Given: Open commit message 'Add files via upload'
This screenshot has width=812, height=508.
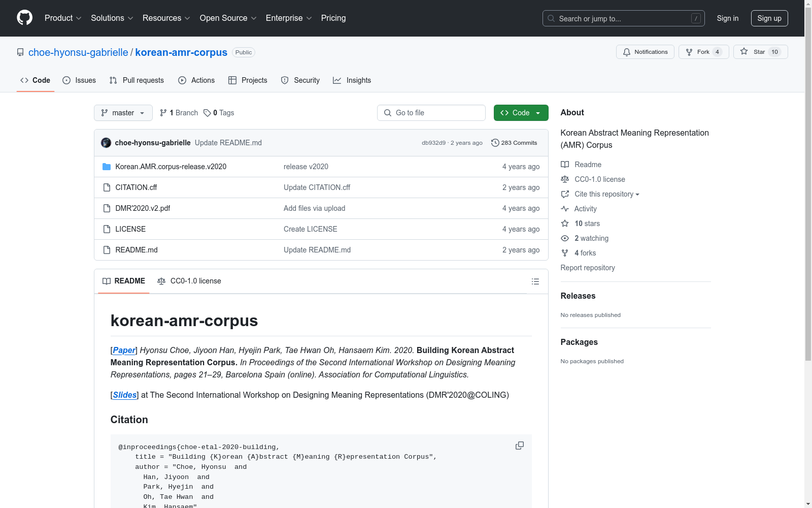Looking at the screenshot, I should [315, 208].
